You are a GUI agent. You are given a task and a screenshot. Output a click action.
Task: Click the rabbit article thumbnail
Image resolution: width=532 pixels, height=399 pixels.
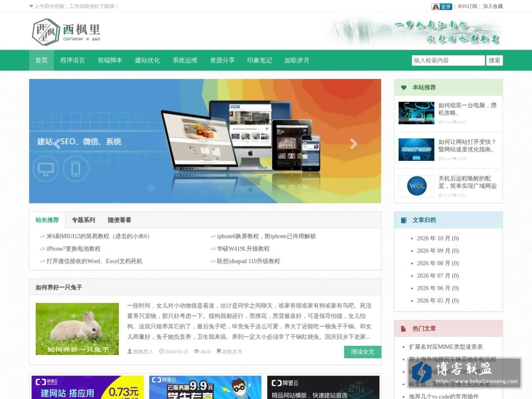click(77, 329)
